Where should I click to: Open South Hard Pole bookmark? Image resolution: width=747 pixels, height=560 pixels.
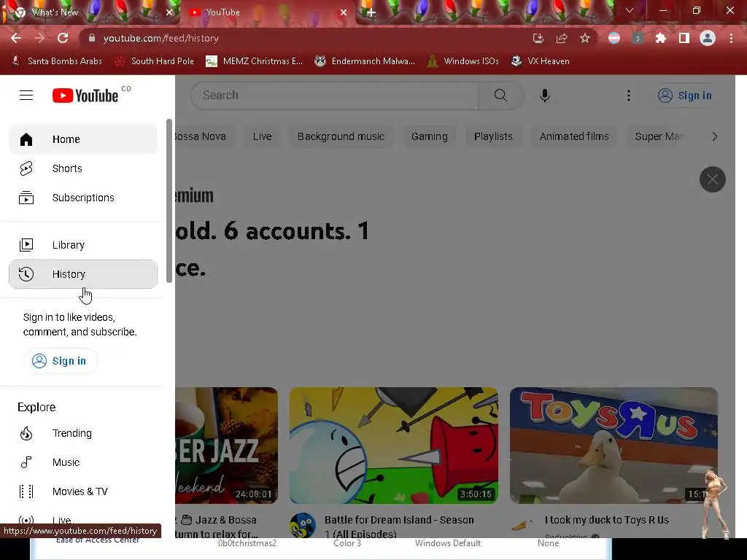[155, 61]
